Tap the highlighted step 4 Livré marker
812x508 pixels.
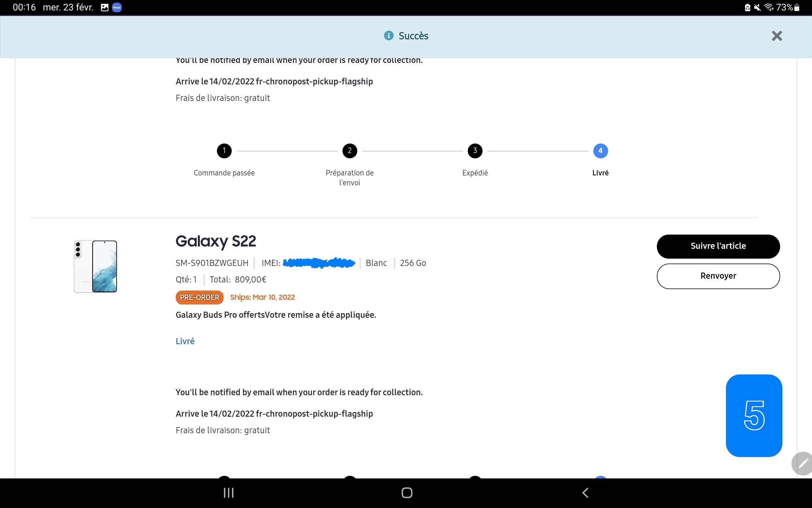tap(600, 150)
